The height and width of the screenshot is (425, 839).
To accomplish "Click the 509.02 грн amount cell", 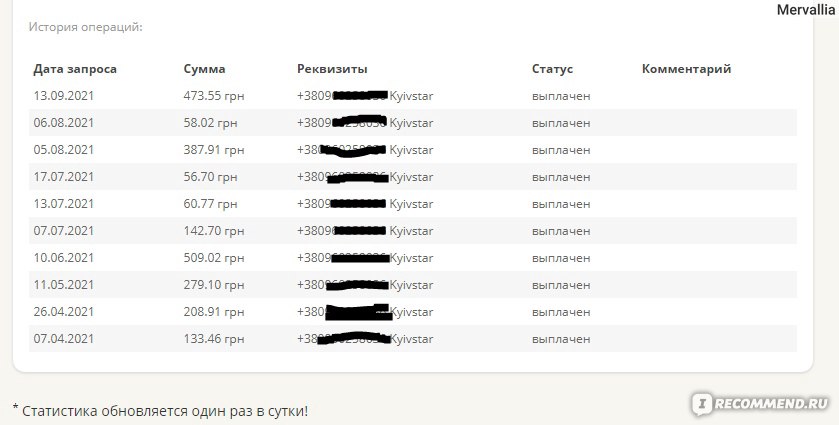I will 214,258.
